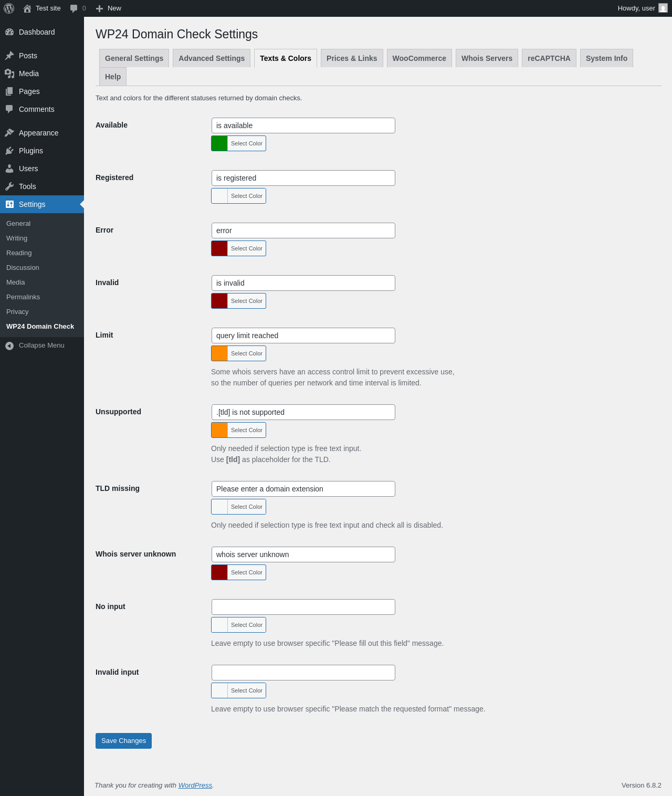672x796 pixels.
Task: Open the WordPress footer link
Action: 195,785
